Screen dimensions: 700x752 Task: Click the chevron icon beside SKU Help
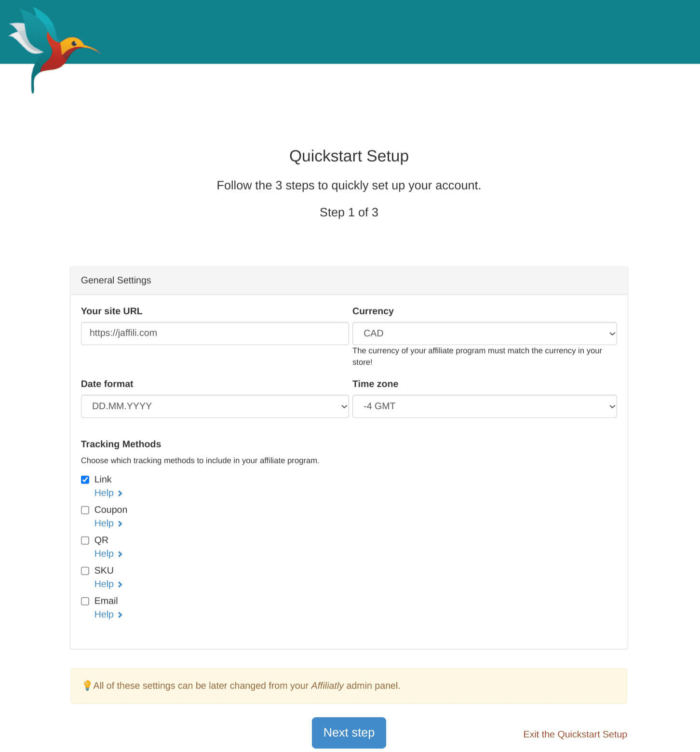point(120,584)
